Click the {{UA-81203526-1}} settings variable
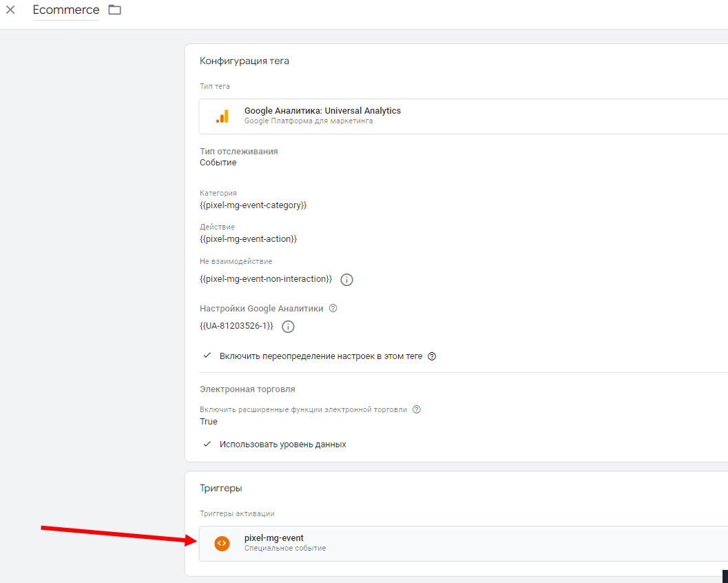Viewport: 728px width, 583px height. pos(236,326)
